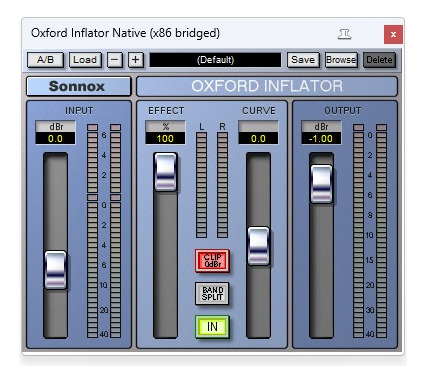The image size is (426, 383).
Task: Click the A/B comparison button
Action: coord(45,60)
